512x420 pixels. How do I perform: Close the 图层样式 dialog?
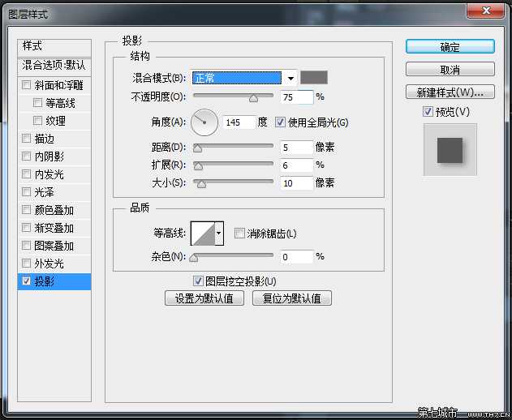(x=485, y=11)
